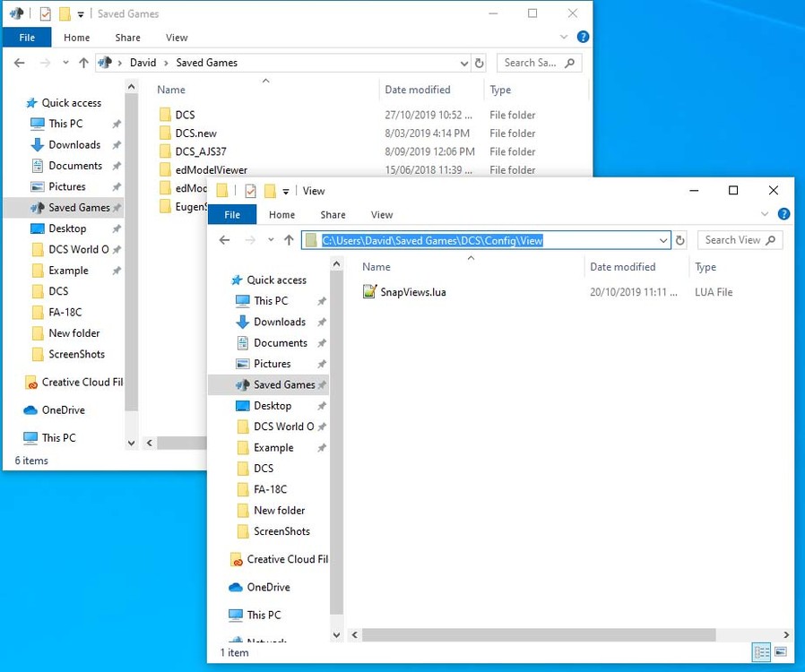Expand the ribbon in Saved Games window

(564, 37)
